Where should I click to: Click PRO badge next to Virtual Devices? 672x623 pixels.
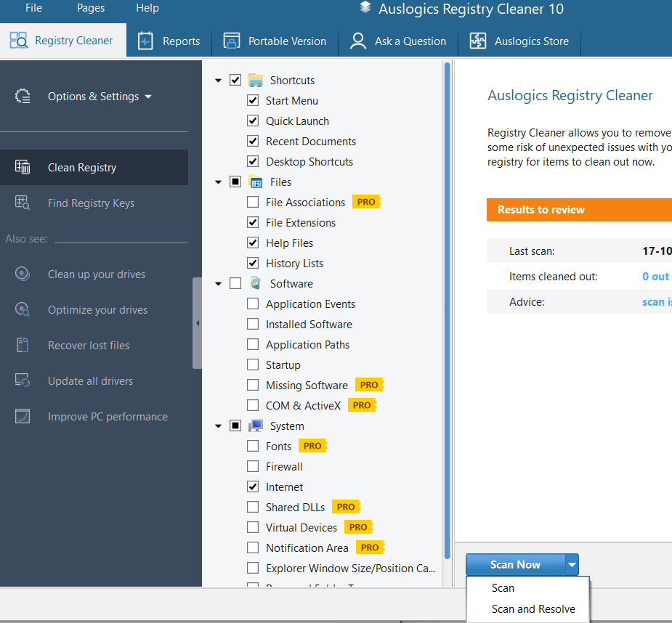click(359, 527)
